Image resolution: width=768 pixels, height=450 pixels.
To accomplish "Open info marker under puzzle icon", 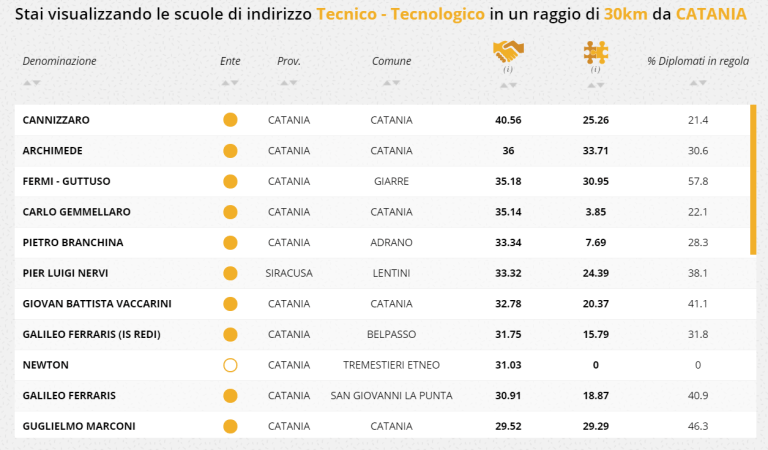I will (x=596, y=69).
